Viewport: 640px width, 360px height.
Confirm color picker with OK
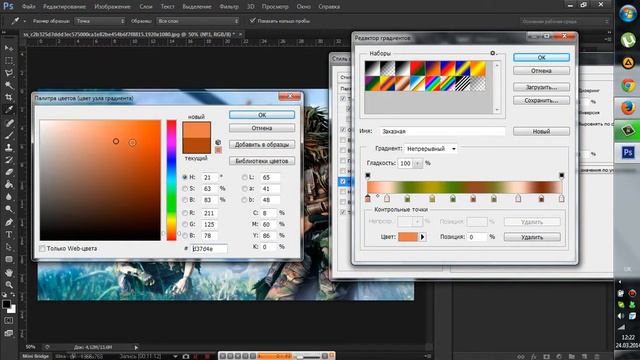(x=262, y=115)
